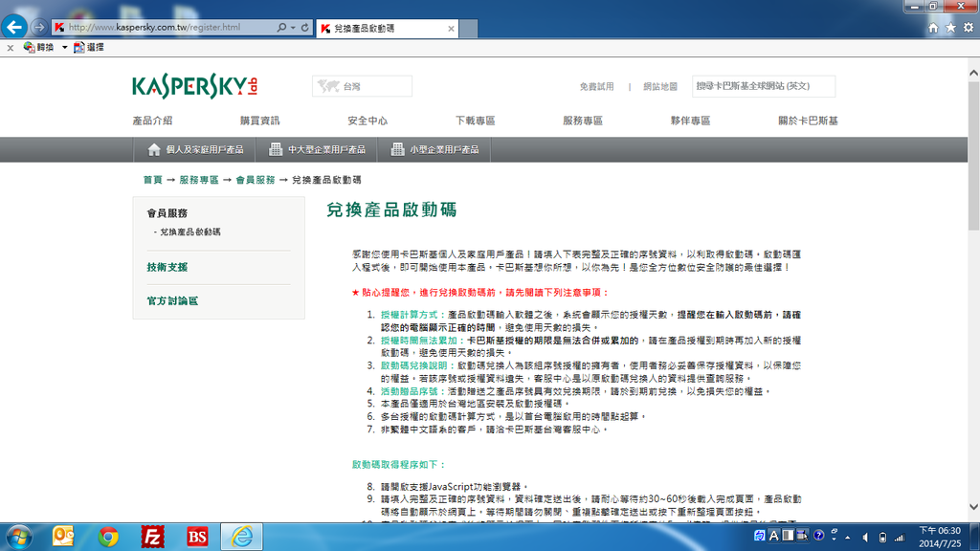The height and width of the screenshot is (551, 980).
Task: Click the 免費試用 link
Action: click(x=596, y=87)
